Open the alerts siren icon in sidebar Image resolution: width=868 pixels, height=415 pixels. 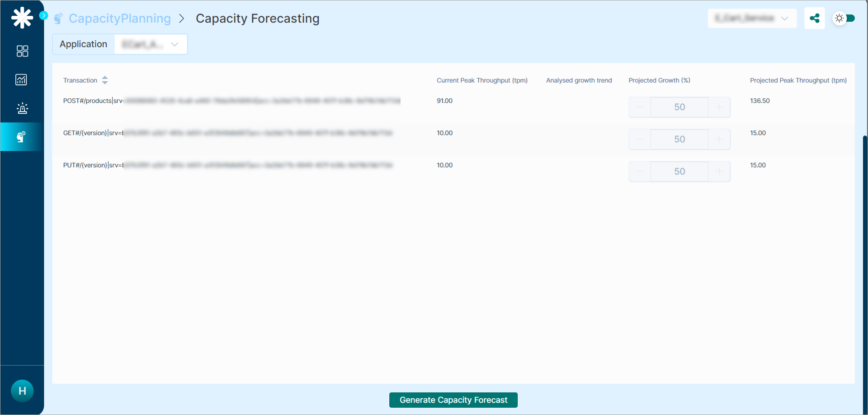point(22,108)
